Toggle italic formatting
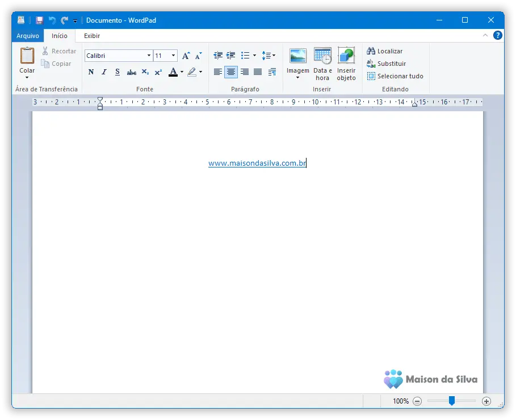This screenshot has width=516, height=420. [x=104, y=72]
